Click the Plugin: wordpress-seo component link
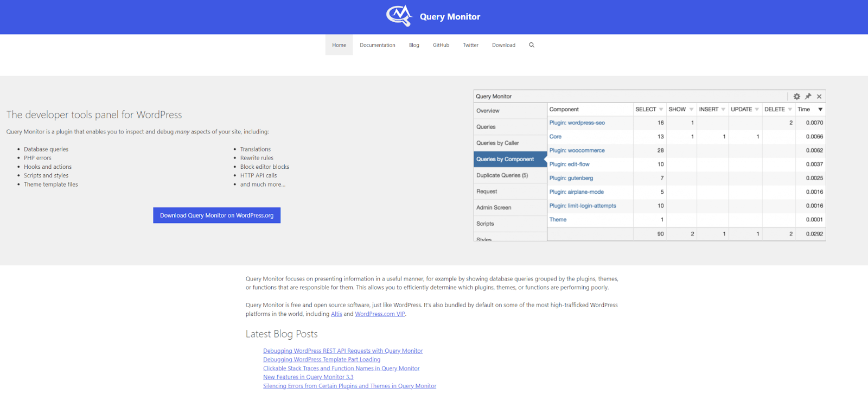868x394 pixels. [577, 123]
